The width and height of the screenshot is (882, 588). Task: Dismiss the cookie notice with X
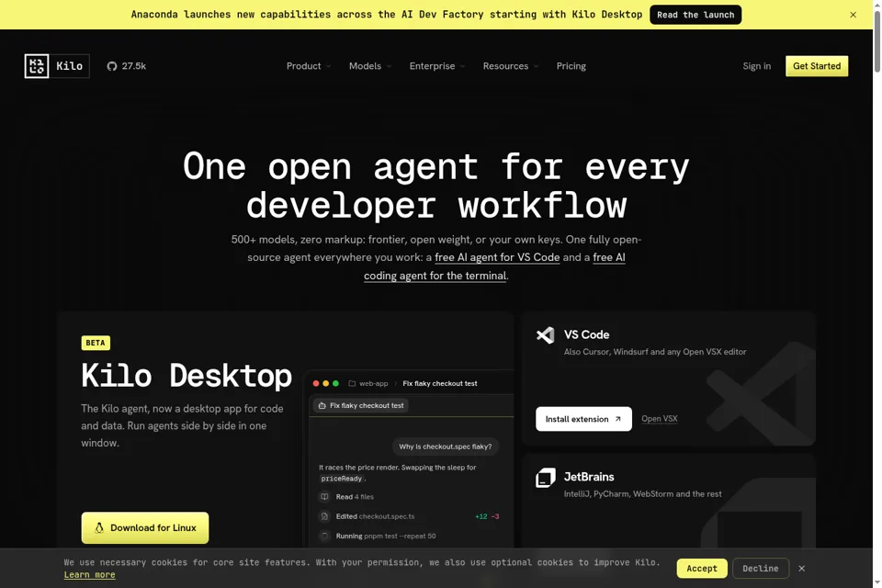pos(801,569)
